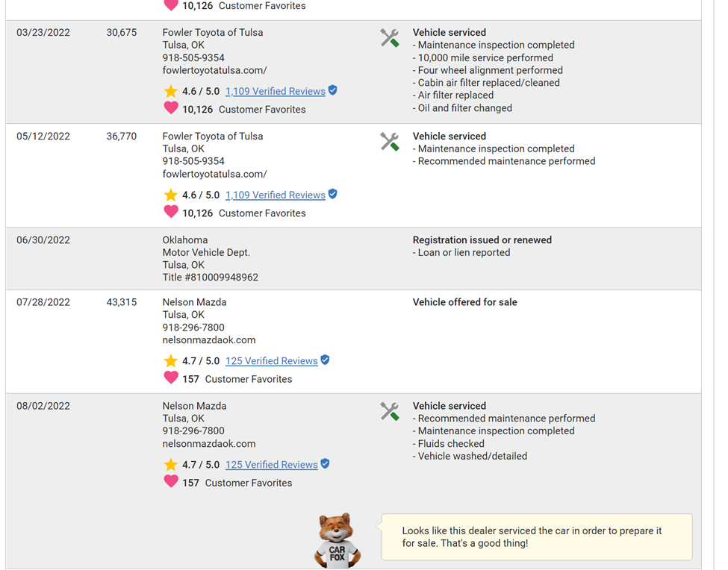Click the star rating icon in 05/12/2022 row
Viewport: 728px width, 570px height.
tap(171, 195)
